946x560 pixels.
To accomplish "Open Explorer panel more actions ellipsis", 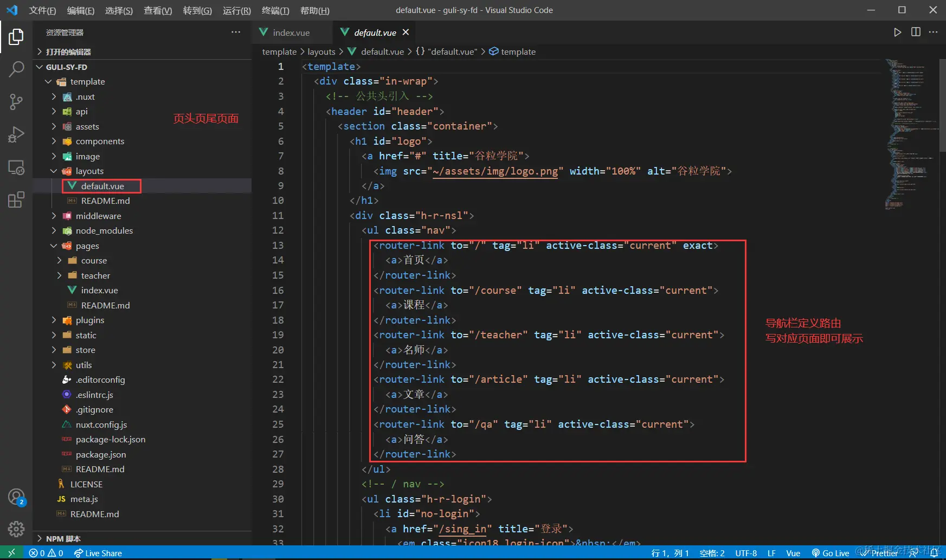I will 236,33.
